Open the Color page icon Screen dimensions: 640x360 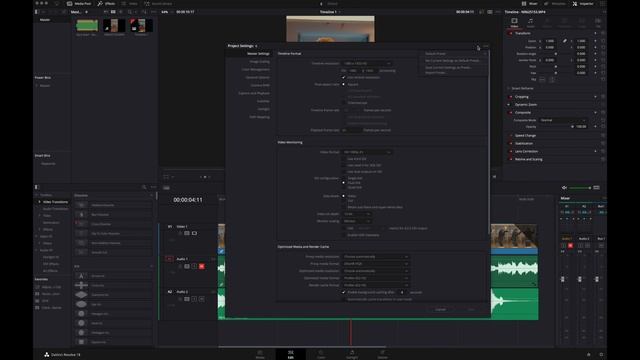pos(321,354)
